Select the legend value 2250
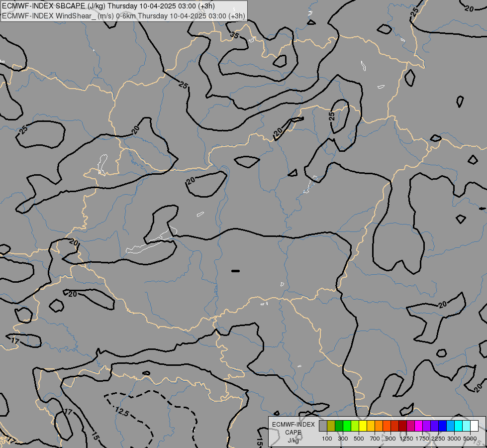Image resolution: width=487 pixels, height=448 pixels. (x=438, y=439)
